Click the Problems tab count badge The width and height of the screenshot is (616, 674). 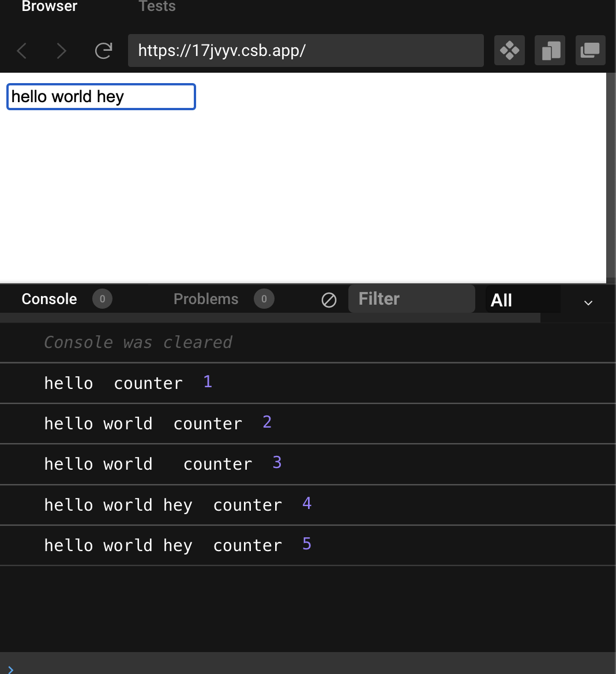click(264, 299)
